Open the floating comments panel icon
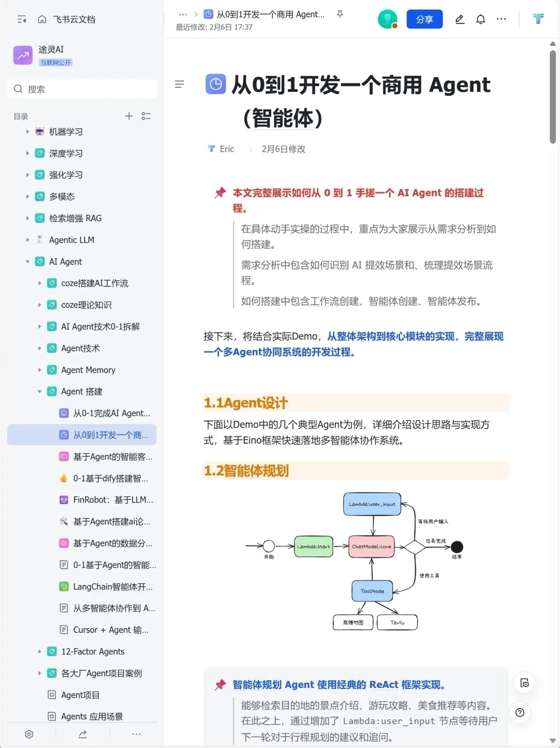Screen dimensions: 560x748 click(x=524, y=683)
